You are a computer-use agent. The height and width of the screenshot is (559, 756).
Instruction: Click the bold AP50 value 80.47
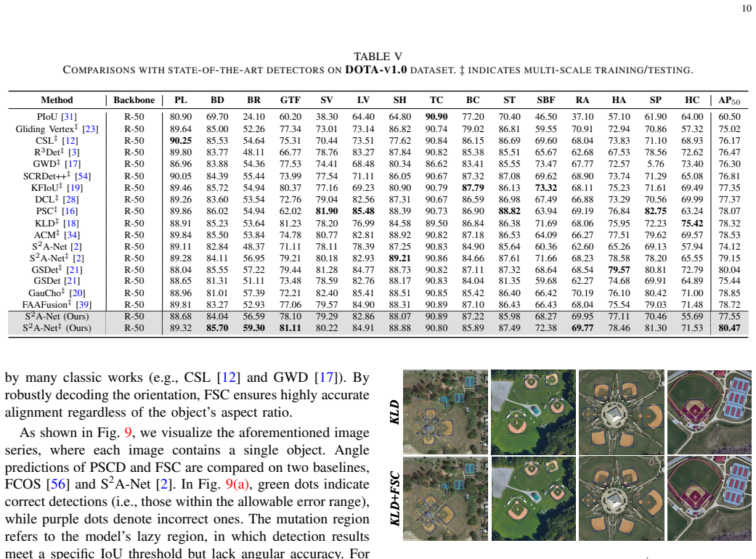[729, 328]
